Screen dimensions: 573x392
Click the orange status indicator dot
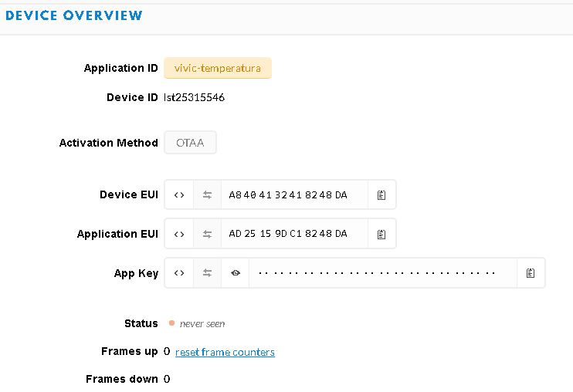171,323
